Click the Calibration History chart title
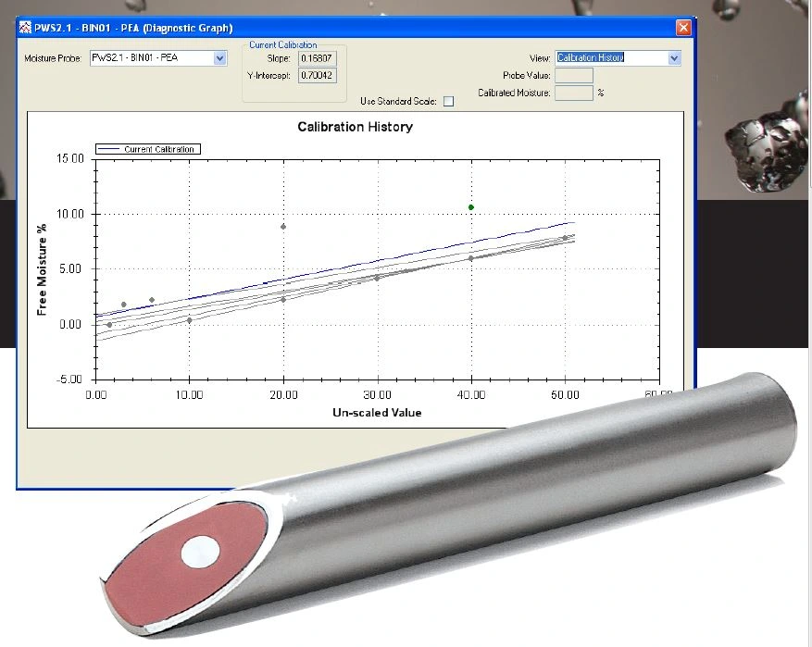 click(x=355, y=127)
